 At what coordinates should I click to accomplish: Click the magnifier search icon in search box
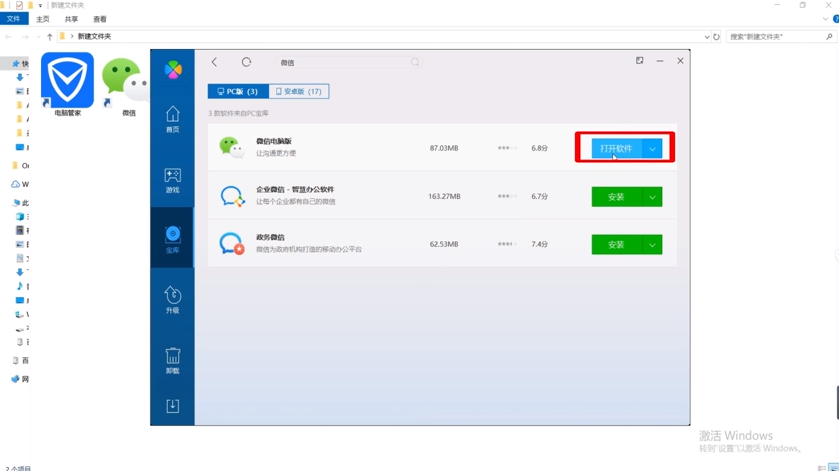coord(415,63)
